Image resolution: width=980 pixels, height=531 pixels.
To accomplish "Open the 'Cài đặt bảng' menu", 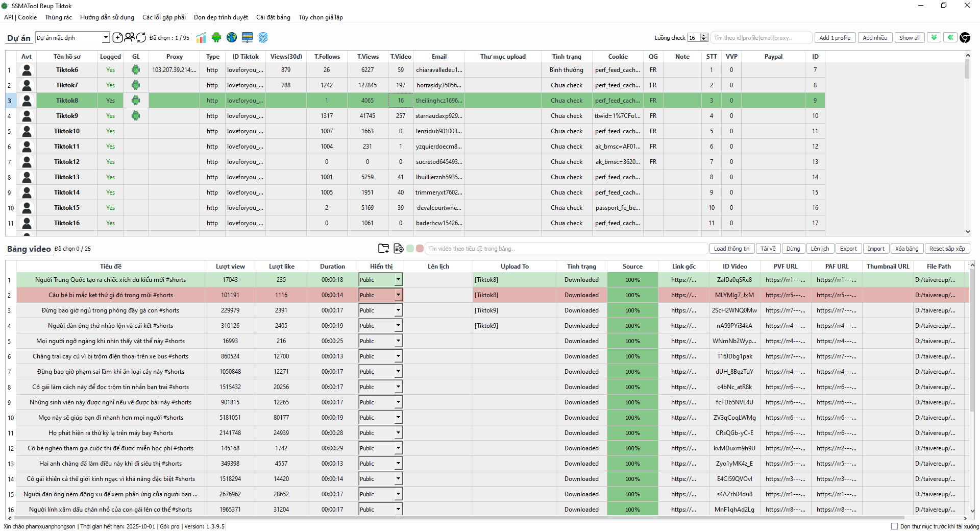I will click(x=273, y=17).
